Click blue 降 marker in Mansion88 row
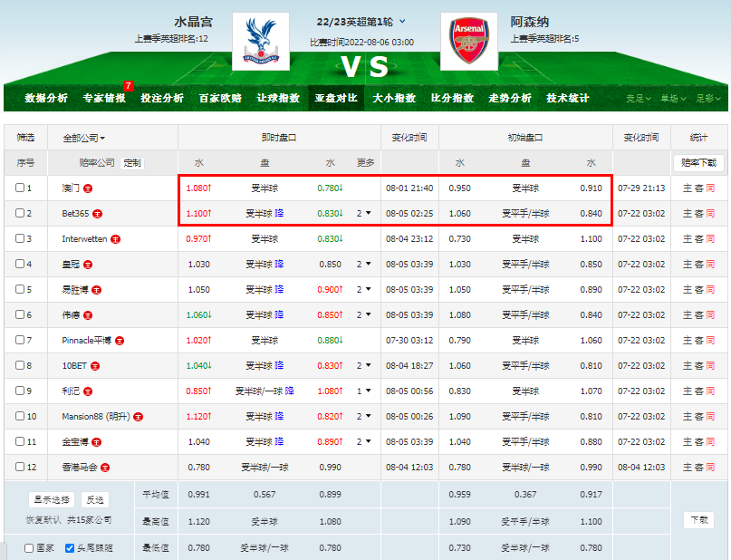The image size is (731, 560). pyautogui.click(x=279, y=416)
